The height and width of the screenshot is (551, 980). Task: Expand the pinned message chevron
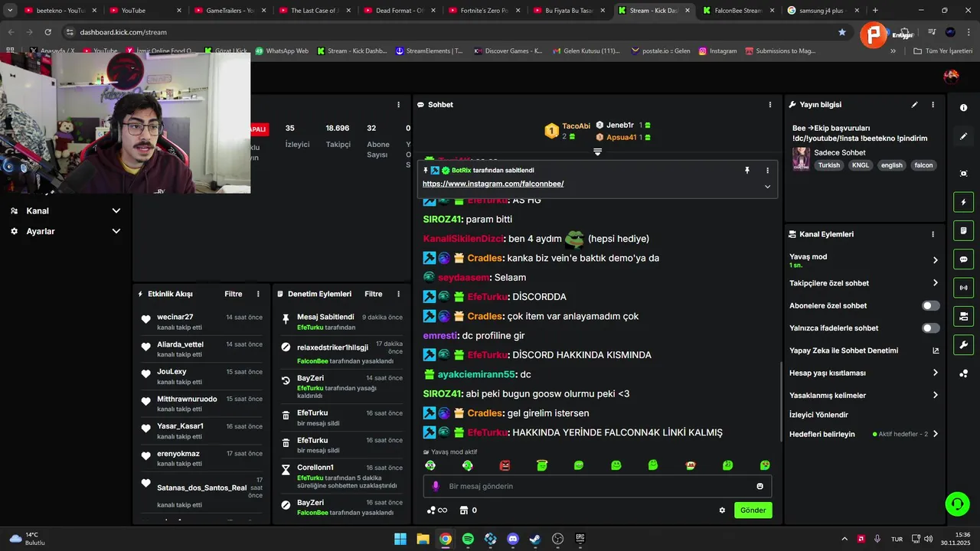(767, 186)
